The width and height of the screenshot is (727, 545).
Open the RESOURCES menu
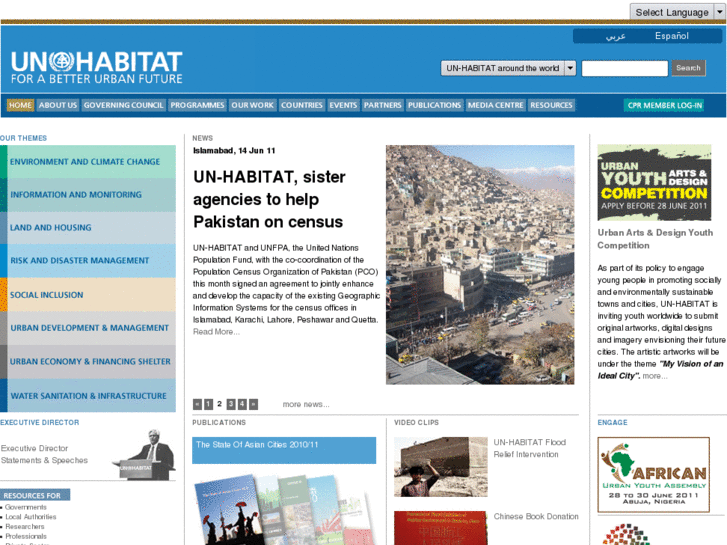pos(551,105)
